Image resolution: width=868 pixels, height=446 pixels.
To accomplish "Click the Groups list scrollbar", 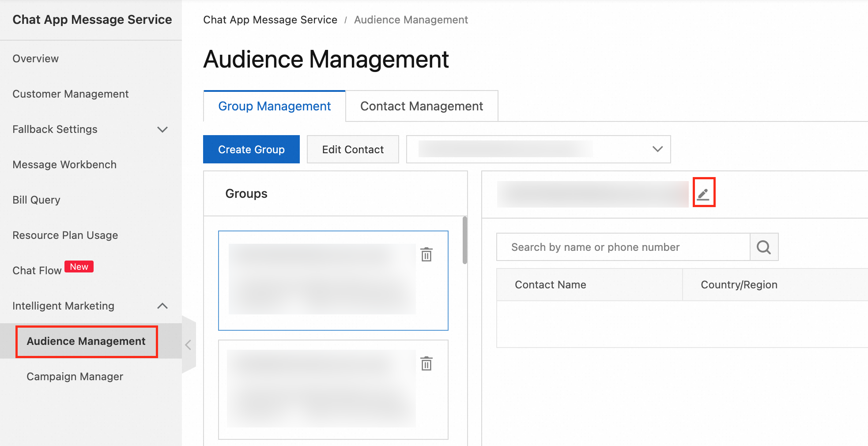I will [464, 240].
